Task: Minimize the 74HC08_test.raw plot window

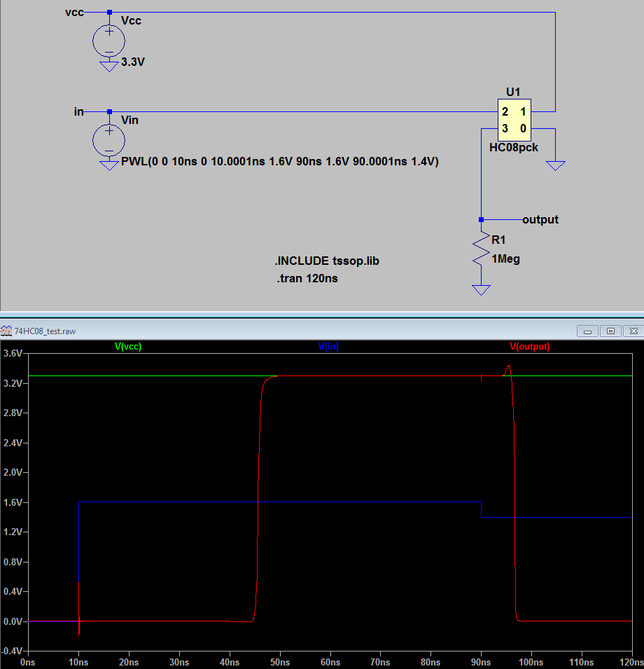Action: coord(588,331)
